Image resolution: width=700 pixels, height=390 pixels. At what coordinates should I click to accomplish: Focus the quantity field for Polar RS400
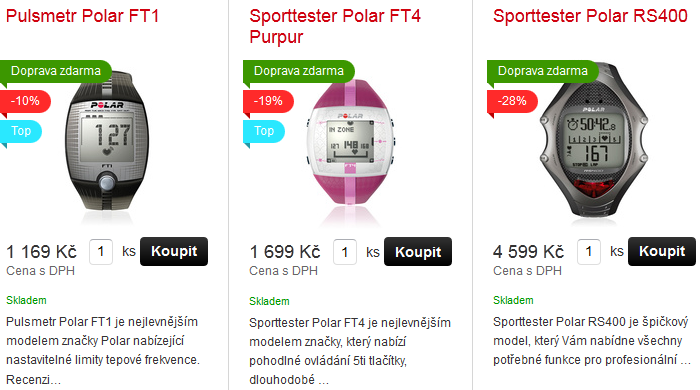[x=588, y=252]
